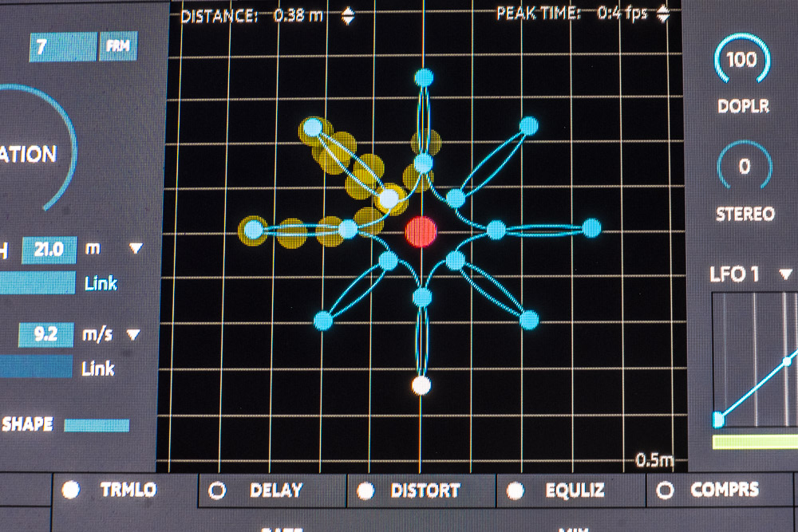The image size is (798, 532).
Task: Open the DELAY tab
Action: (272, 491)
